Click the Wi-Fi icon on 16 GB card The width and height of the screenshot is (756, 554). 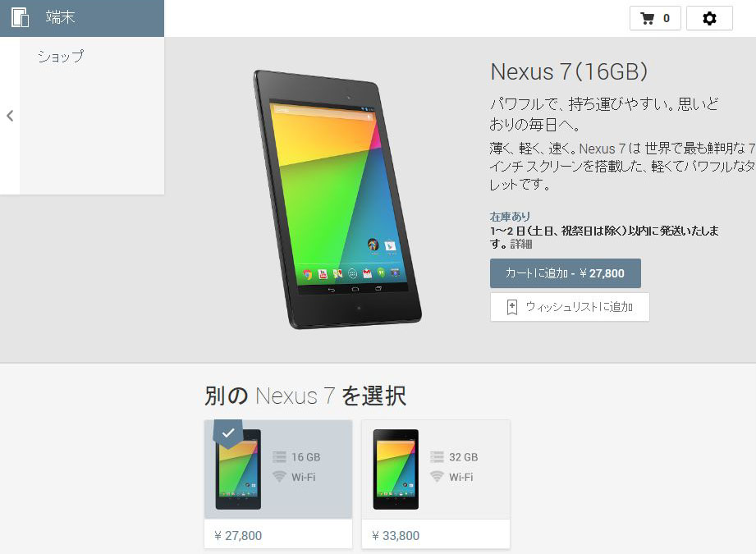279,477
